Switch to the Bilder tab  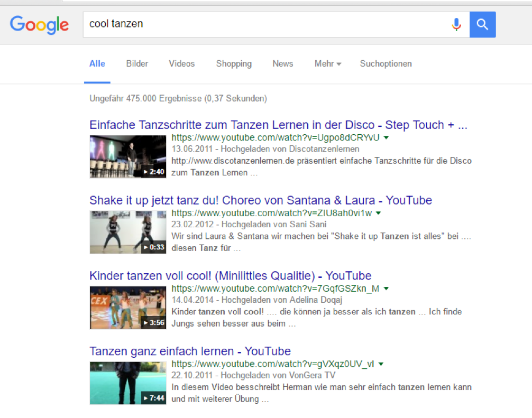tap(137, 64)
